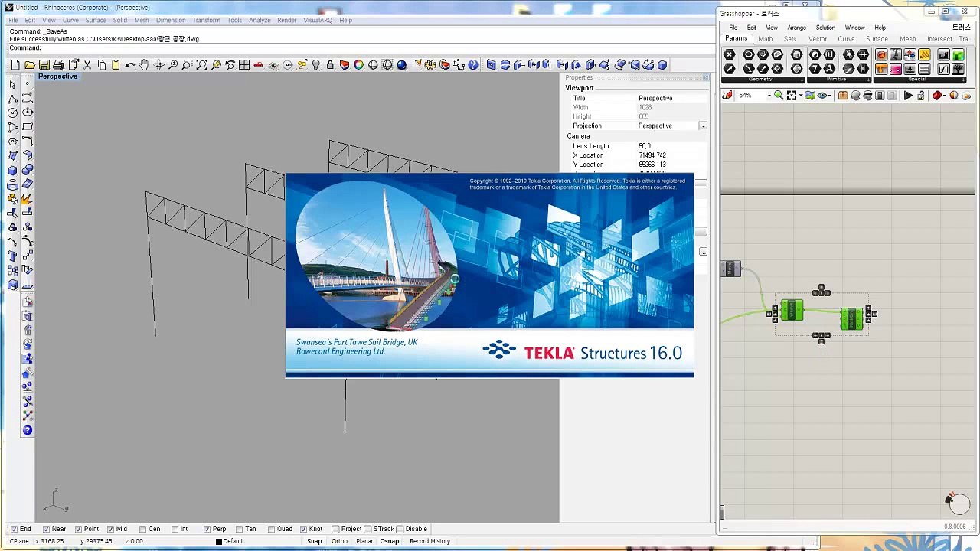Open the Surface menu in Rhino

click(96, 20)
